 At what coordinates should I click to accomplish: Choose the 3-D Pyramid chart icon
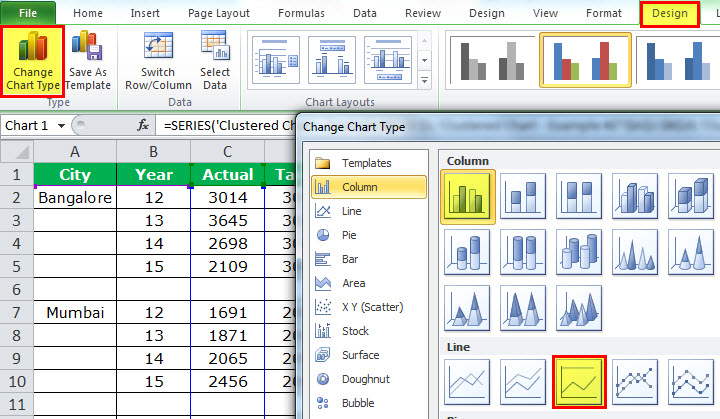(579, 308)
